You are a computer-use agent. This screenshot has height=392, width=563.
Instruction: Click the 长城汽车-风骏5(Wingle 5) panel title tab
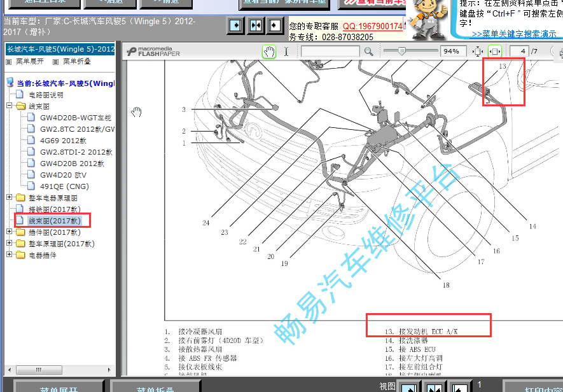60,49
